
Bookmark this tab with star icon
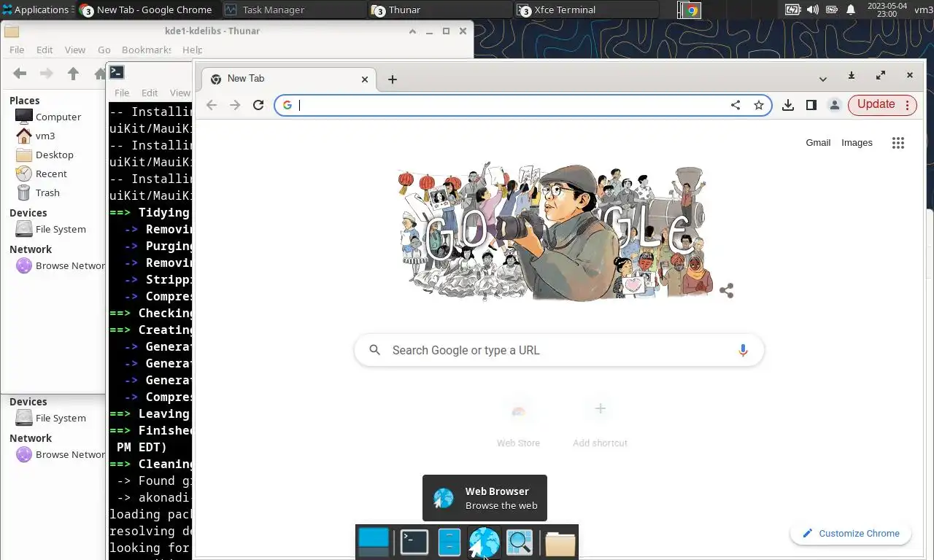tap(759, 105)
